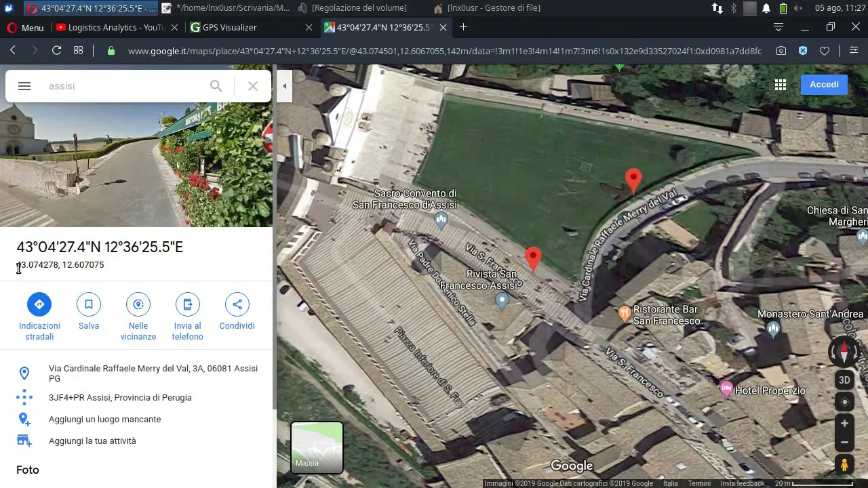The width and height of the screenshot is (868, 488).
Task: Send location via Invia al telefono
Action: (188, 317)
